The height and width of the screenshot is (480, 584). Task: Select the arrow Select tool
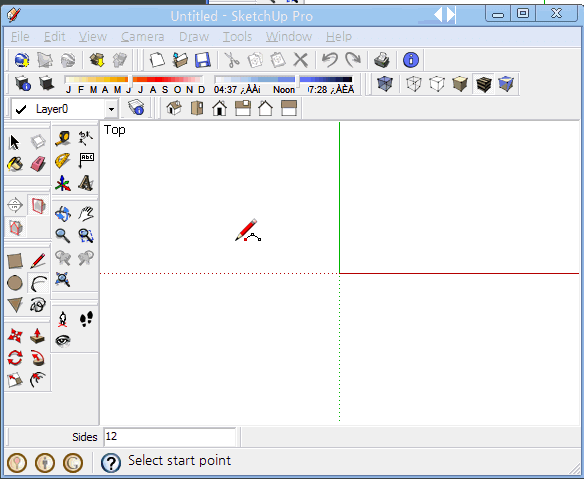[x=15, y=142]
